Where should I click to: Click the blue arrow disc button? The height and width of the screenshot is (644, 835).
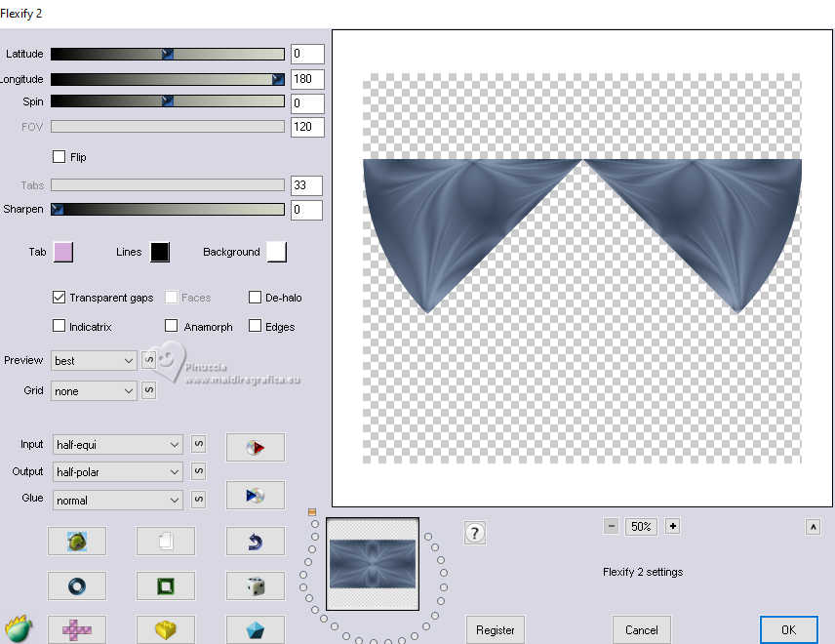(x=256, y=496)
